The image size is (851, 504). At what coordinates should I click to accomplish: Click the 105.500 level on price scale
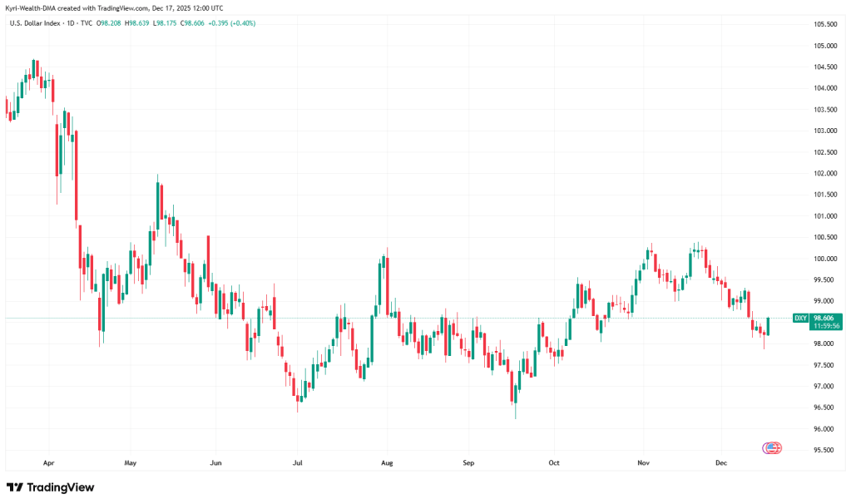pyautogui.click(x=825, y=24)
